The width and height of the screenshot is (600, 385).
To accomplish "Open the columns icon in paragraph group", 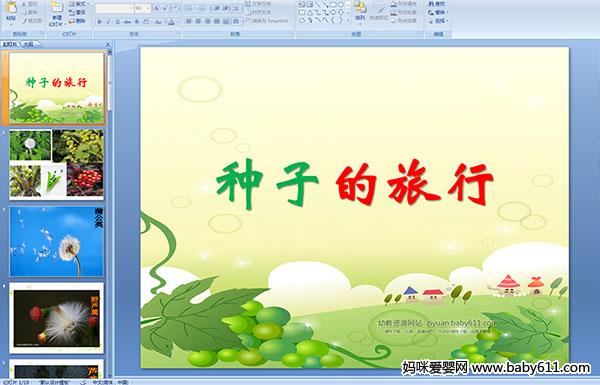I will (236, 21).
